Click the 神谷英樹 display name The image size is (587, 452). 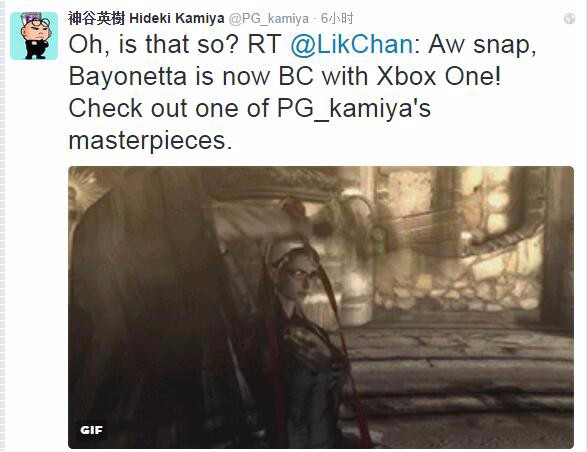click(97, 18)
